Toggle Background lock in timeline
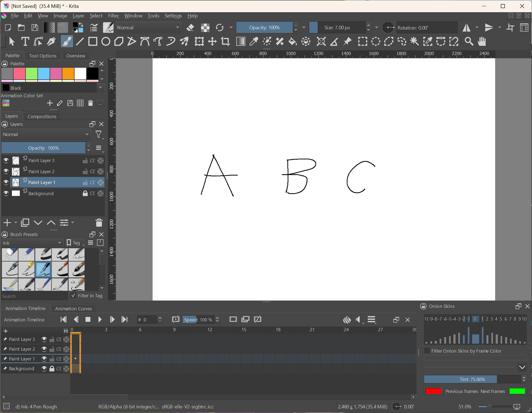The height and width of the screenshot is (413, 532). point(52,369)
